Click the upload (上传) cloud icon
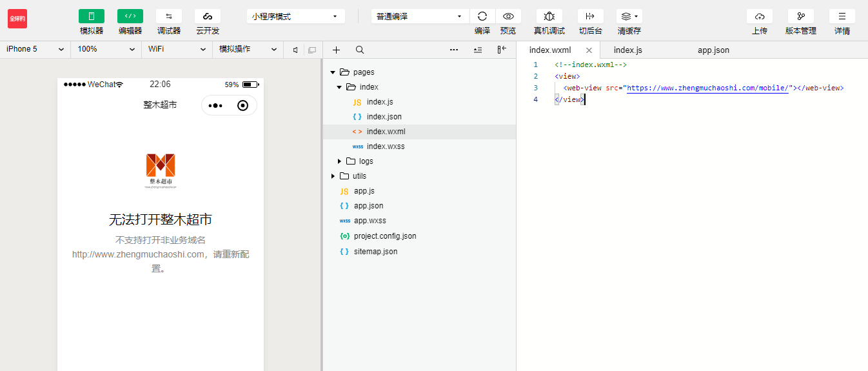The width and height of the screenshot is (868, 371). (x=760, y=16)
